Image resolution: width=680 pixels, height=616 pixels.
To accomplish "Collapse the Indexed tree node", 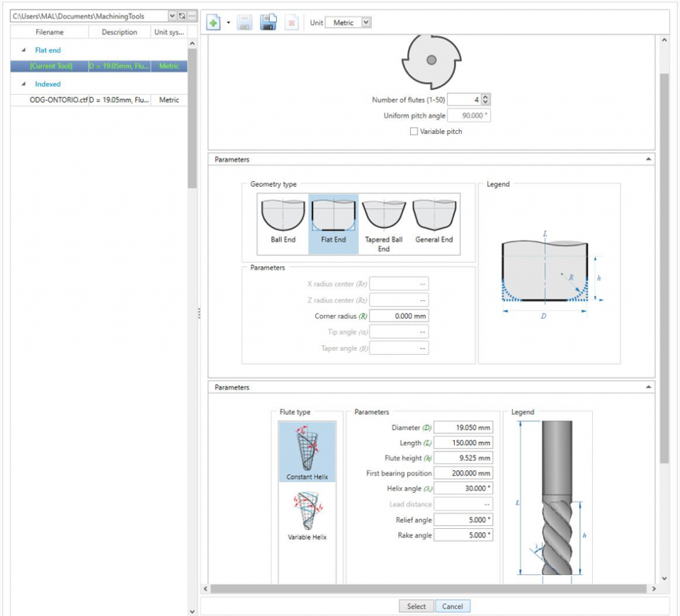I will [x=23, y=83].
